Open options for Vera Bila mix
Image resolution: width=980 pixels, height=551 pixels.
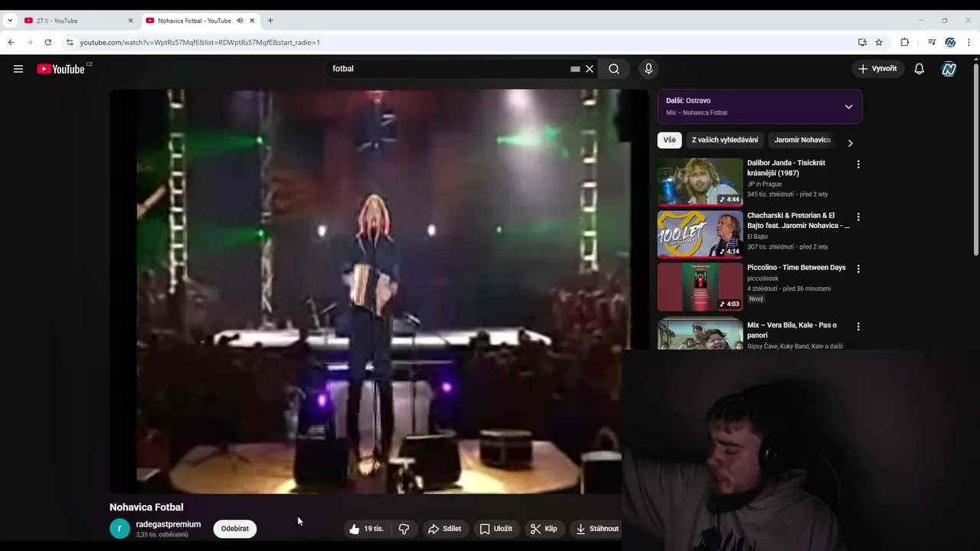858,327
